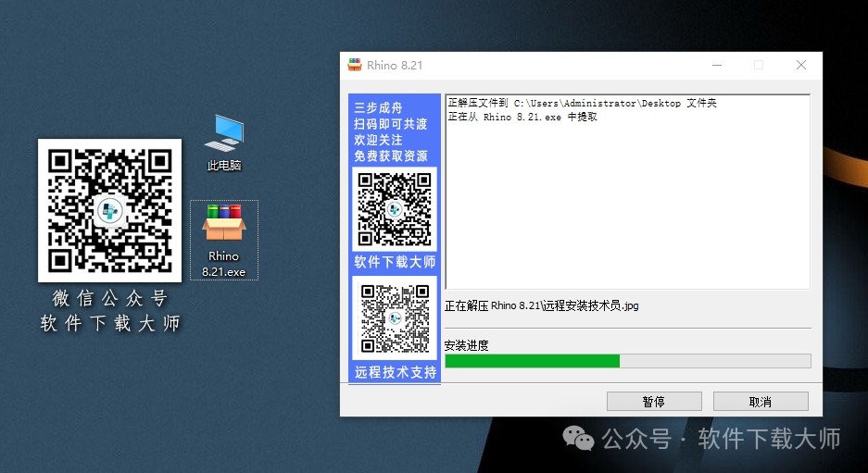The height and width of the screenshot is (473, 868).
Task: Open the 此电脑 desktop icon
Action: pos(223,143)
